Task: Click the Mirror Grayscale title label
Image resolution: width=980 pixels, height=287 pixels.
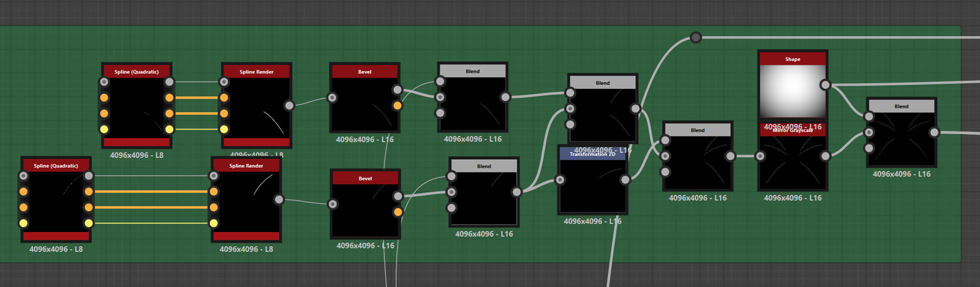Action: [793, 130]
